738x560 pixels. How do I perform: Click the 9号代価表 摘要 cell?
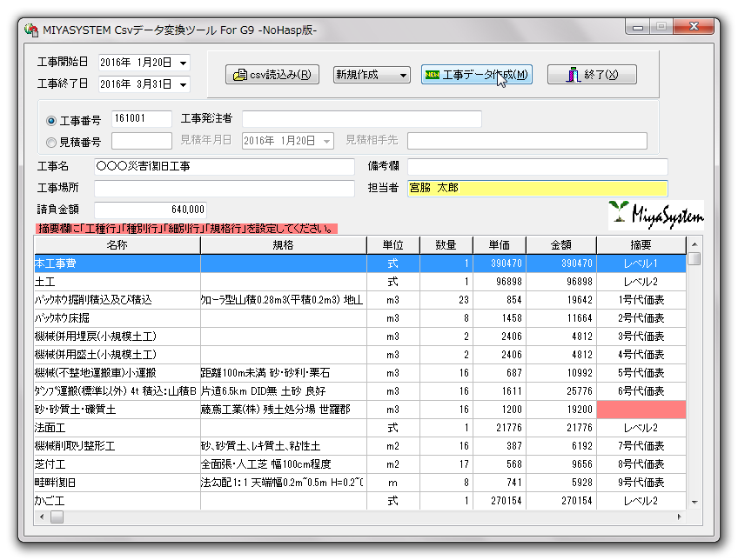click(641, 483)
